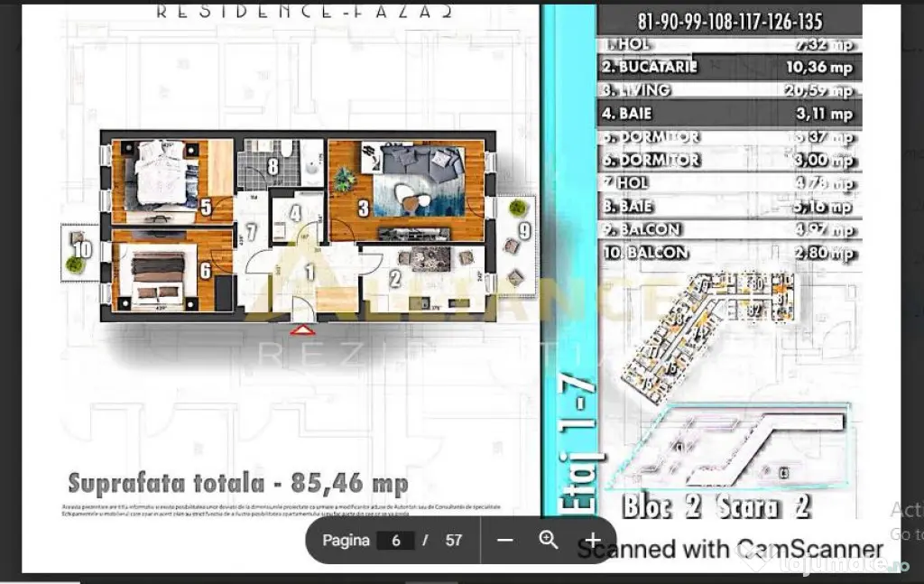924x584 pixels.
Task: Click balcony number 10 on the left
Action: pos(83,248)
